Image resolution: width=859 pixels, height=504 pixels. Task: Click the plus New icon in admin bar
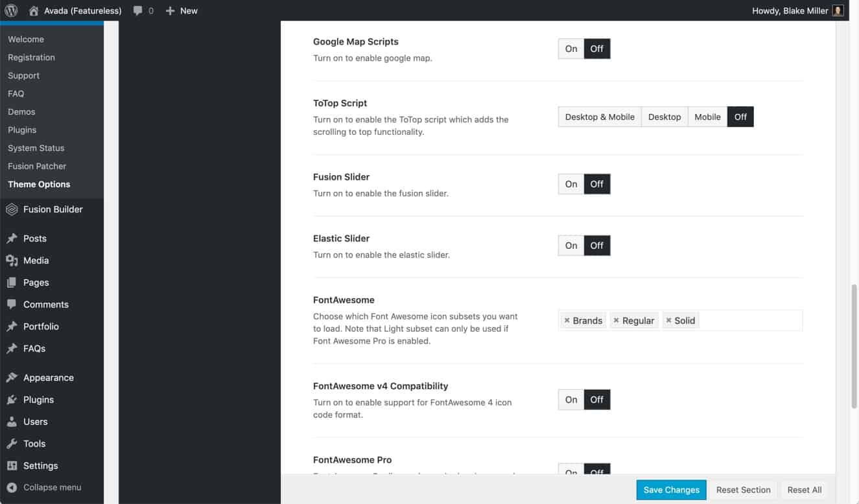point(170,10)
